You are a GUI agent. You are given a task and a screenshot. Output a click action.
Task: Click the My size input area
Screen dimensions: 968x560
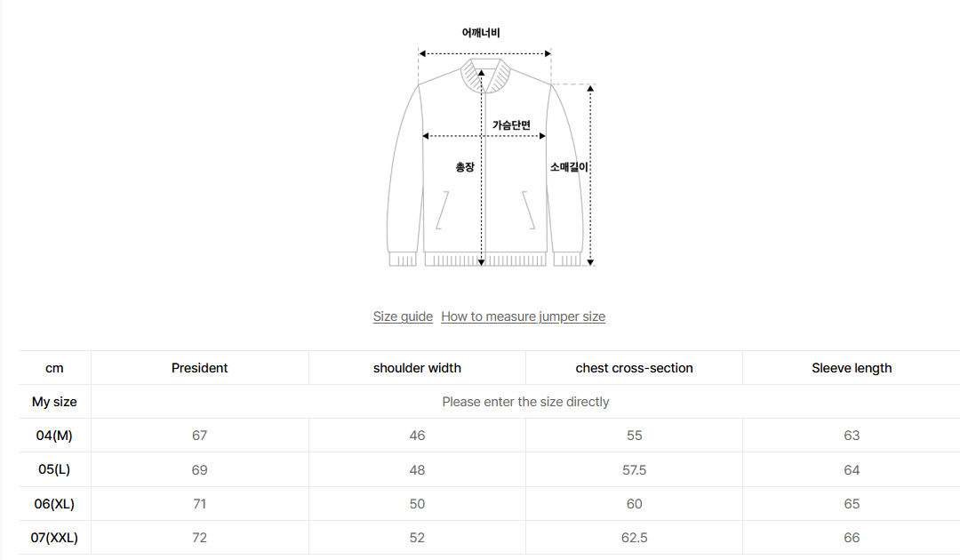(x=527, y=401)
